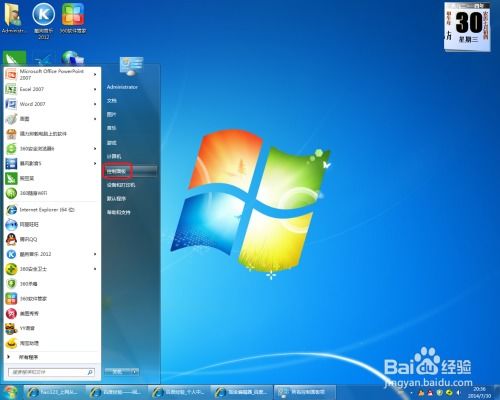Select Administrator in the right Start pane
The image size is (500, 400).
click(122, 87)
